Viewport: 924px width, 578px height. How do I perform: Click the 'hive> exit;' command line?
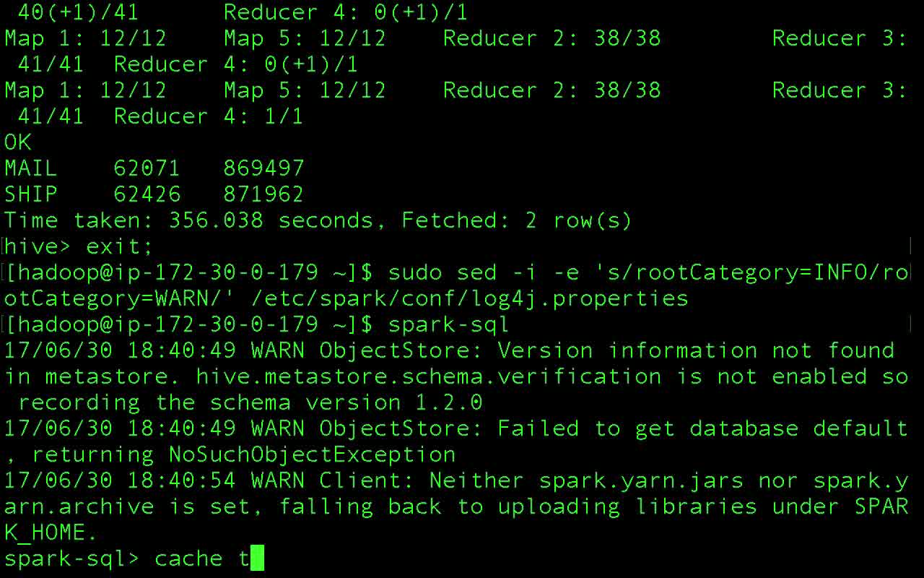[79, 246]
